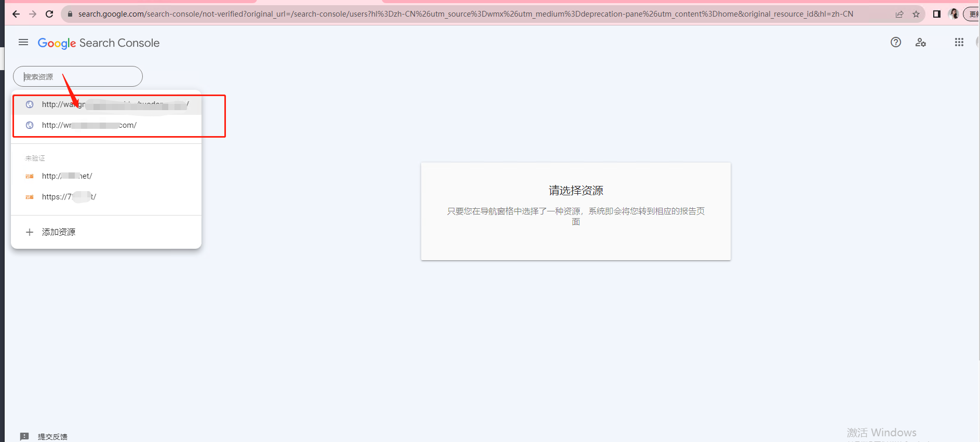This screenshot has width=980, height=442.
Task: Click the forward navigation arrow
Action: tap(33, 14)
